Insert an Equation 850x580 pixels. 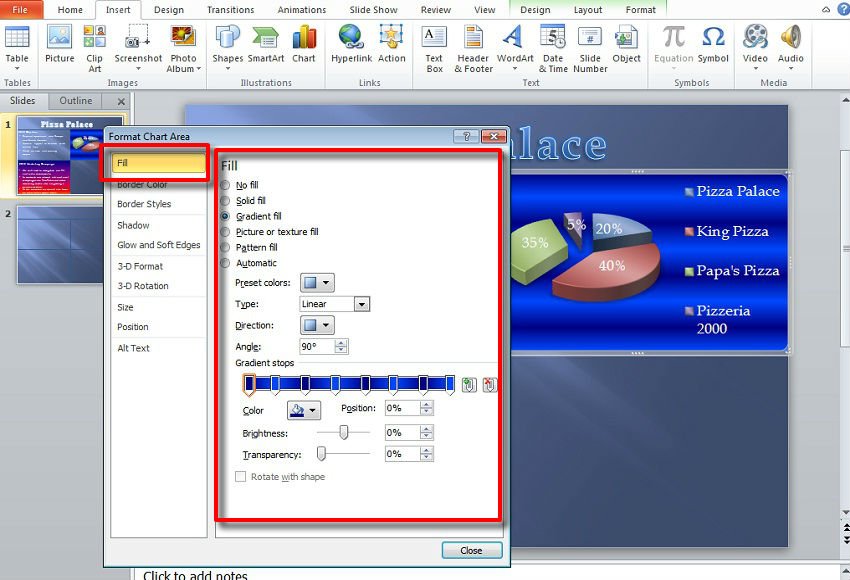pyautogui.click(x=673, y=48)
